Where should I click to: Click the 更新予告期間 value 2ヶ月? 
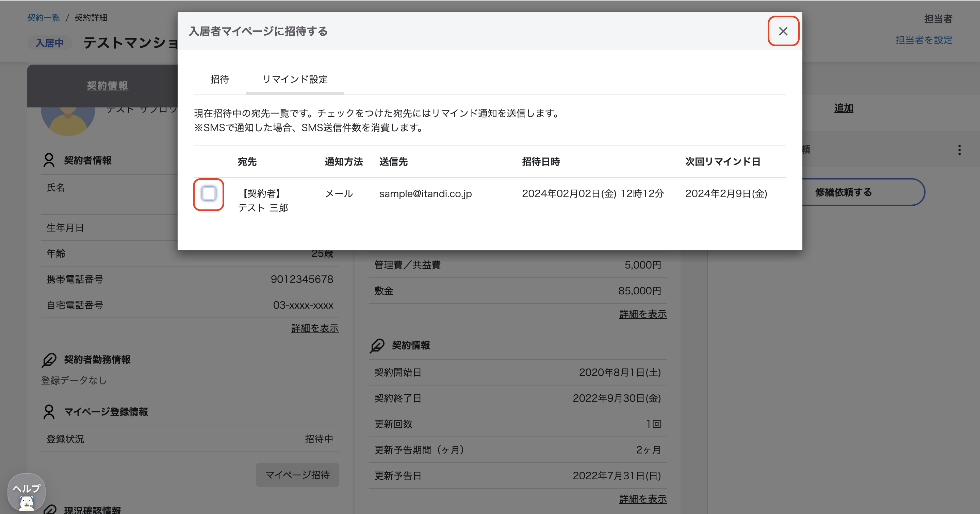648,450
